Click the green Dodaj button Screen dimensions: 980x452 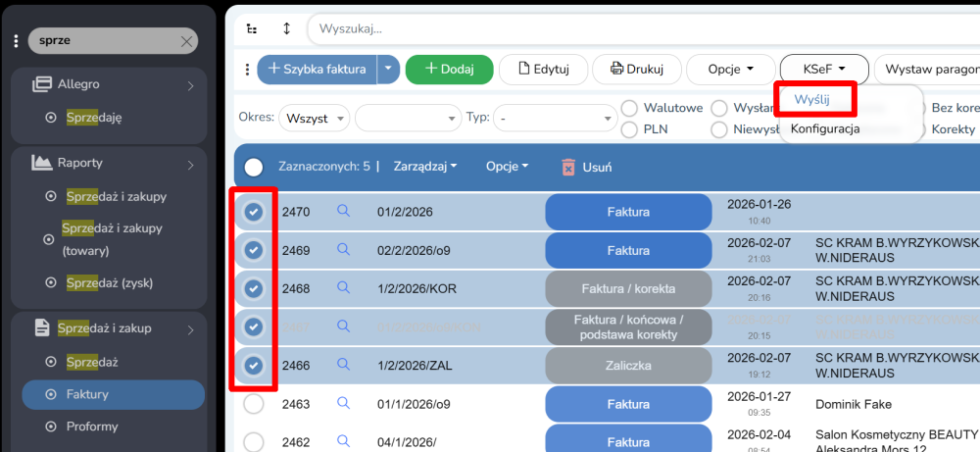click(x=448, y=70)
